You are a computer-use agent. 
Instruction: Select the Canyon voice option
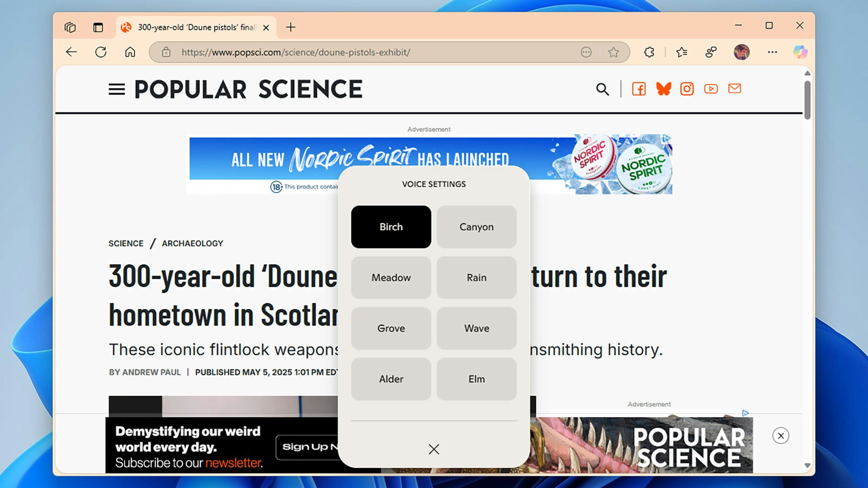point(476,227)
